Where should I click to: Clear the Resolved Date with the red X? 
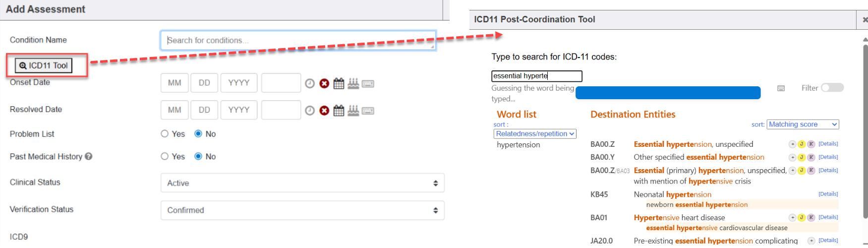(x=324, y=111)
